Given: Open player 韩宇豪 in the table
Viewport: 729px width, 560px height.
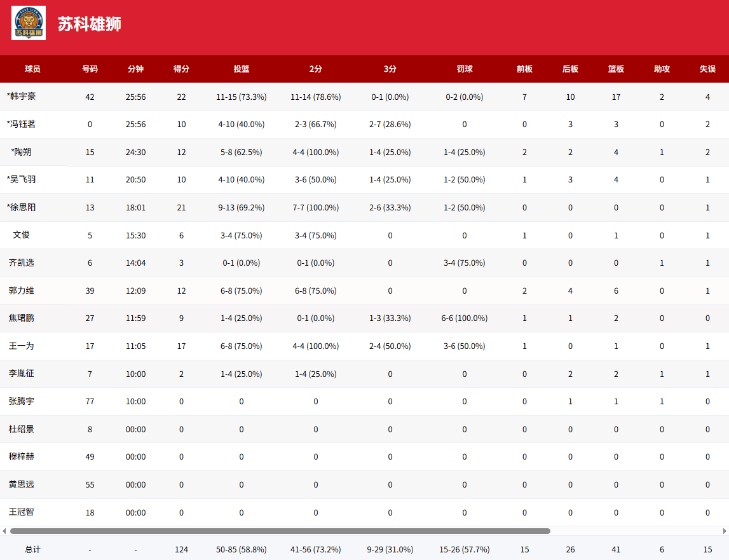Looking at the screenshot, I should (x=22, y=97).
